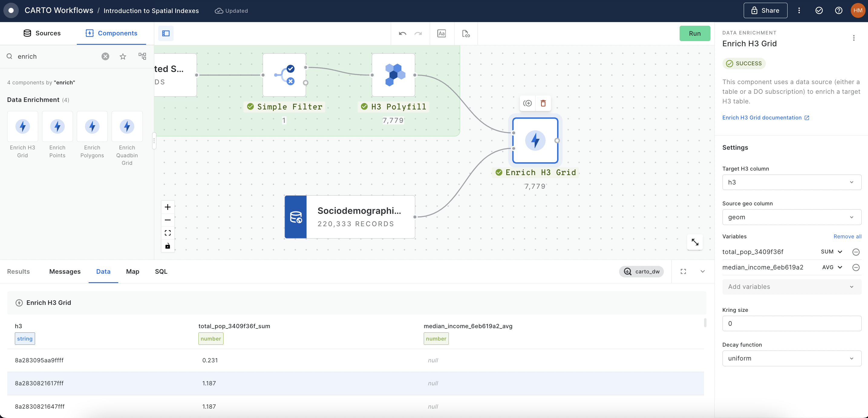Click the Enrich H3 Grid output connector port
Image resolution: width=868 pixels, height=418 pixels.
tap(557, 141)
